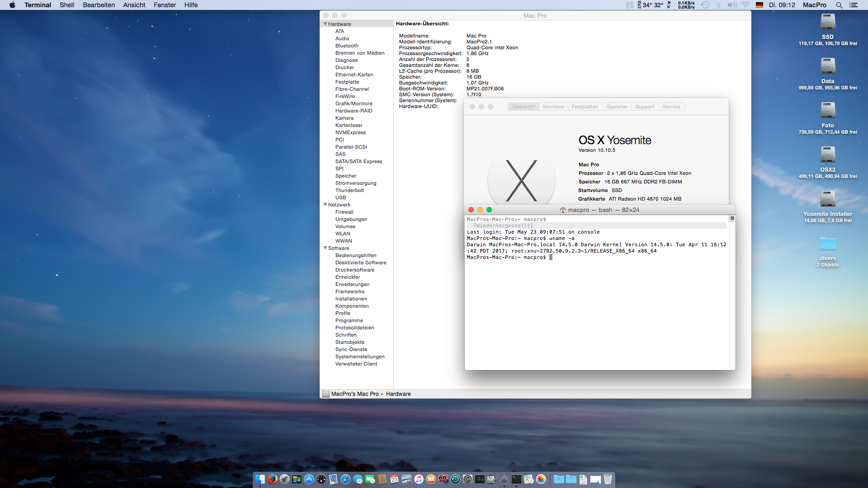Click Spotlight search magnifier in menu bar

[839, 5]
